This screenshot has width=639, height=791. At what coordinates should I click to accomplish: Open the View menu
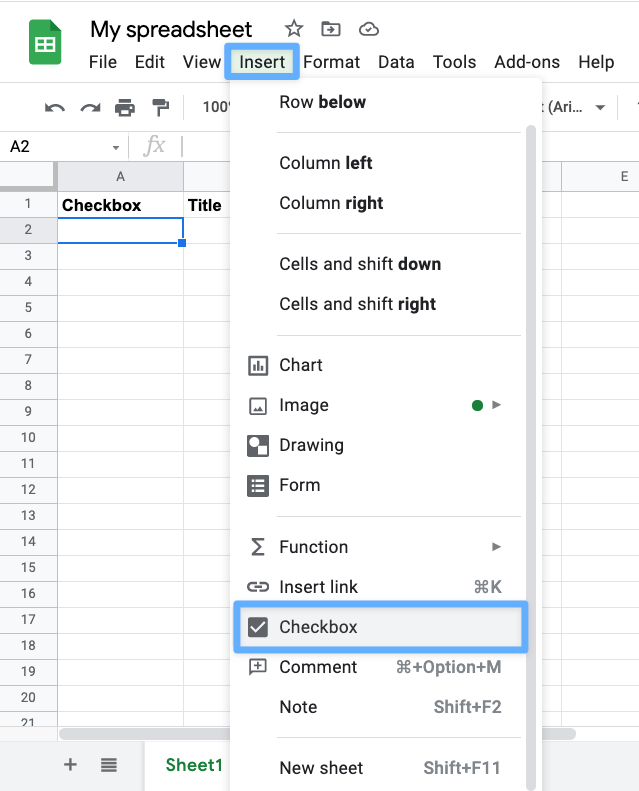click(x=202, y=62)
